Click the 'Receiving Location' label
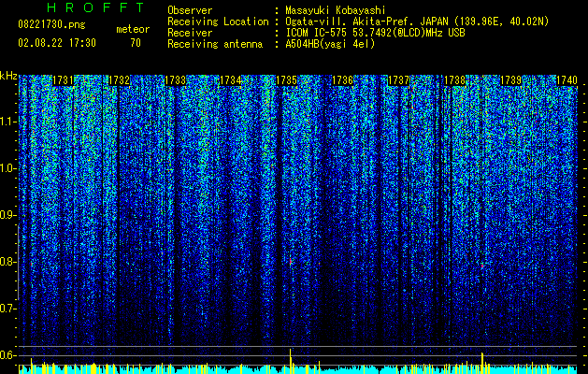Viewport: 588px width, 374px height. pyautogui.click(x=218, y=22)
